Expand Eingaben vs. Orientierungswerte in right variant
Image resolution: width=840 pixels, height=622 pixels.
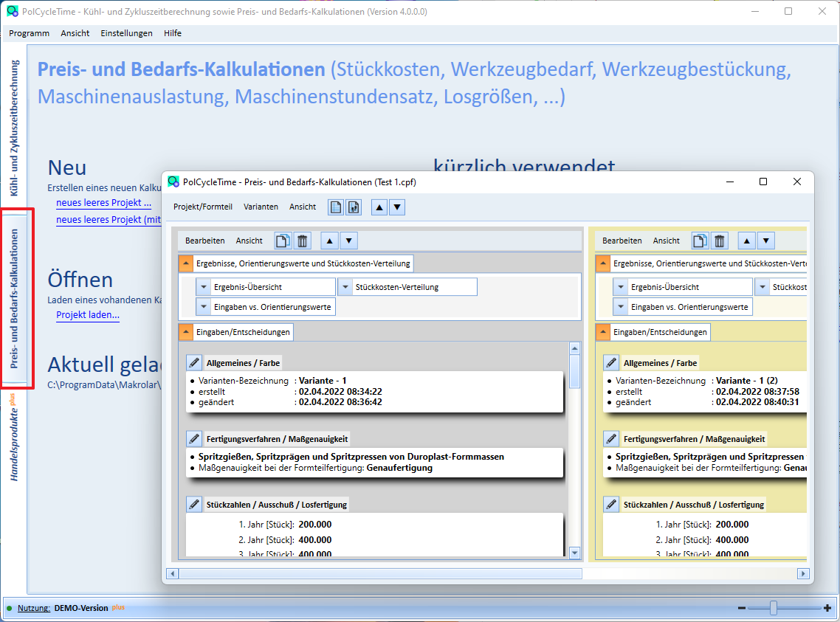click(620, 307)
